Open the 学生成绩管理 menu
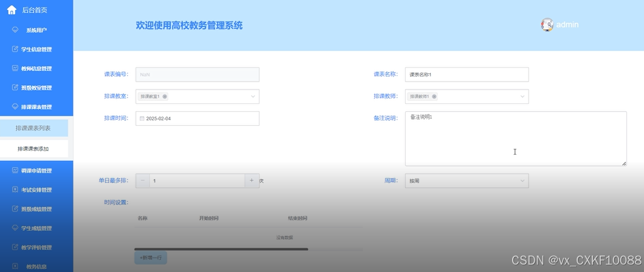Image resolution: width=644 pixels, height=272 pixels. tap(37, 228)
